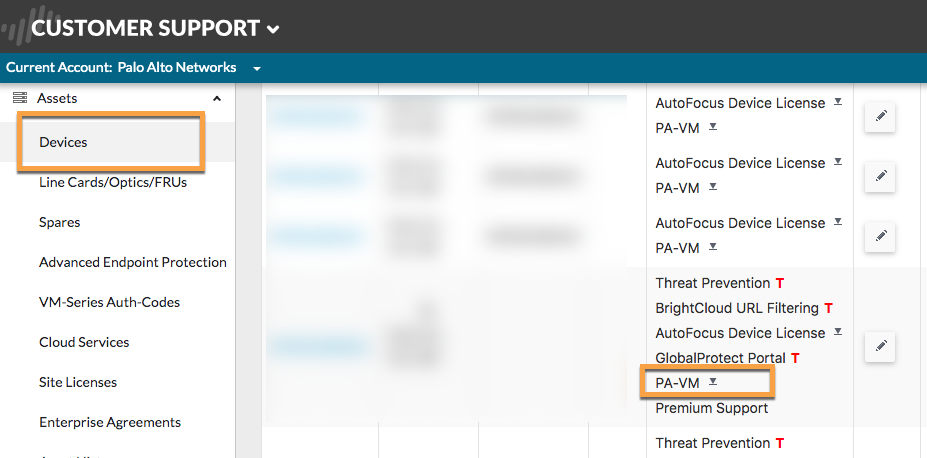The image size is (927, 458).
Task: Click the Palo Alto Networks account name
Action: [177, 67]
